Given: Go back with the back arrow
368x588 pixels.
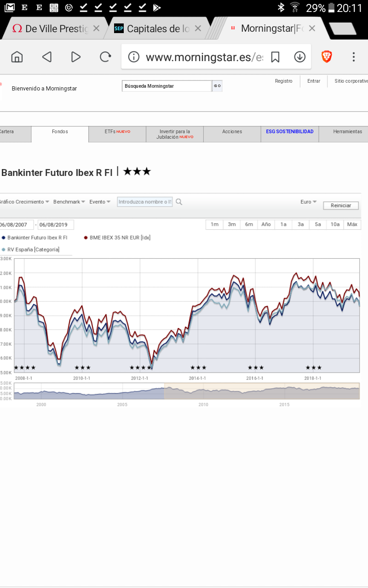Looking at the screenshot, I should 46,57.
